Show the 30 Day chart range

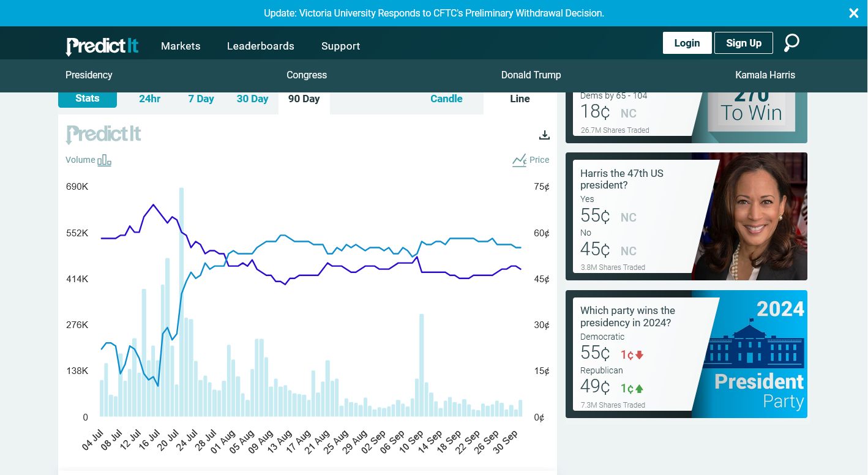point(252,99)
